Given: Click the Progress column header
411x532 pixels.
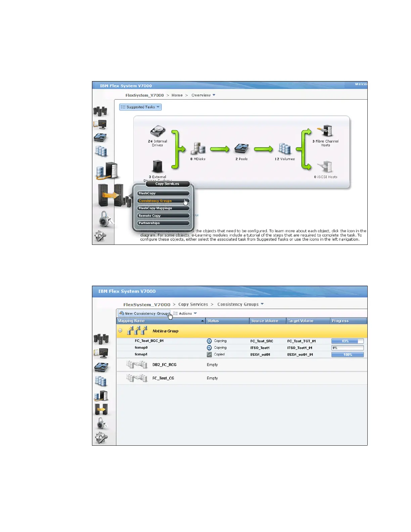Looking at the screenshot, I should coord(348,321).
